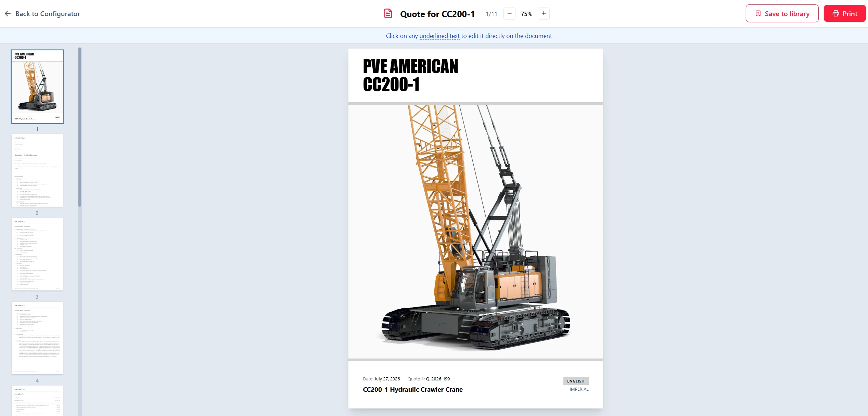The width and height of the screenshot is (868, 416).
Task: Open page 4 thumbnail
Action: [x=37, y=338]
